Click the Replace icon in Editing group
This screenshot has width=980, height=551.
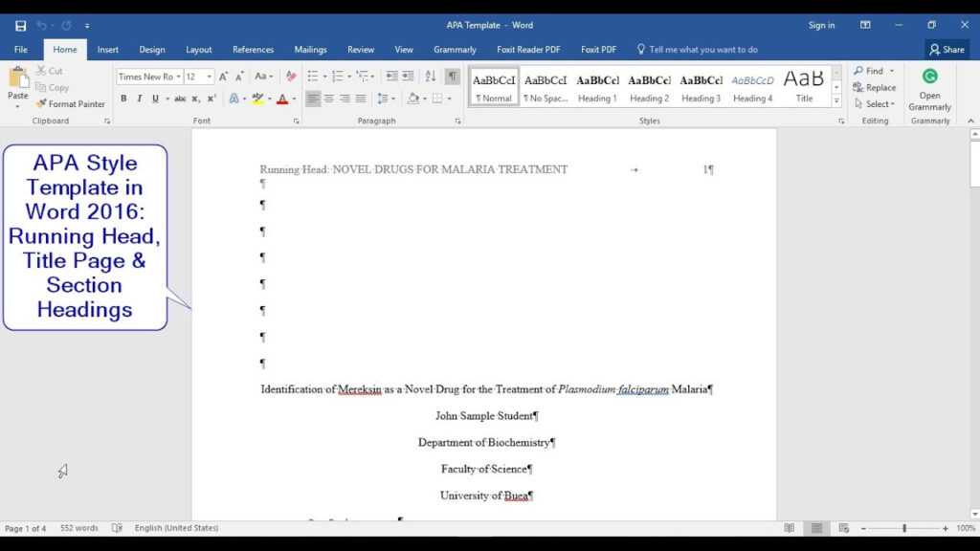(x=875, y=87)
